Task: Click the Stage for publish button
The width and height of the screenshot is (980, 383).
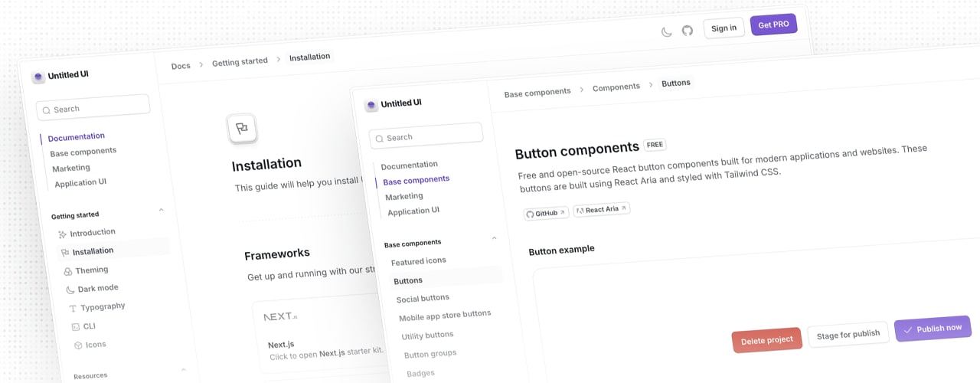Action: [x=848, y=334]
